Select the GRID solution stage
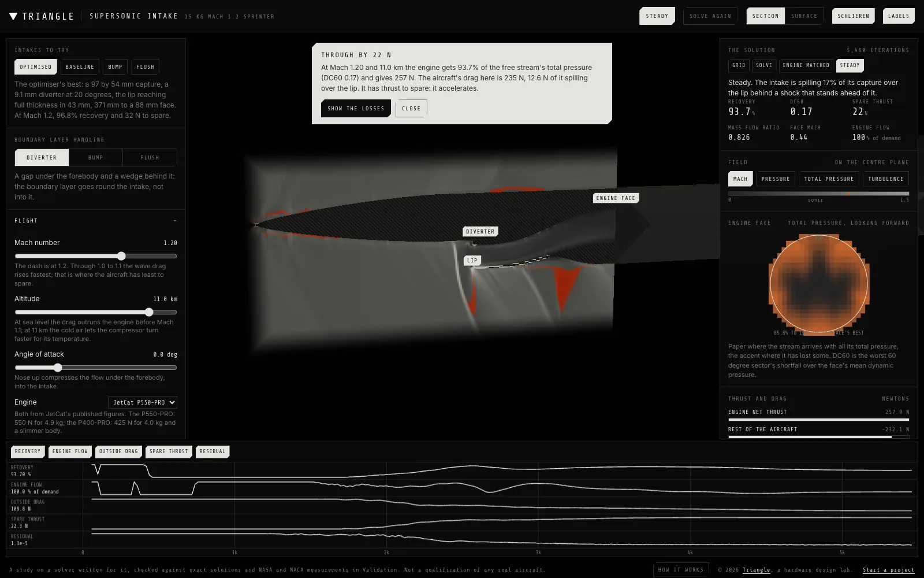Image resolution: width=924 pixels, height=578 pixels. coord(739,65)
